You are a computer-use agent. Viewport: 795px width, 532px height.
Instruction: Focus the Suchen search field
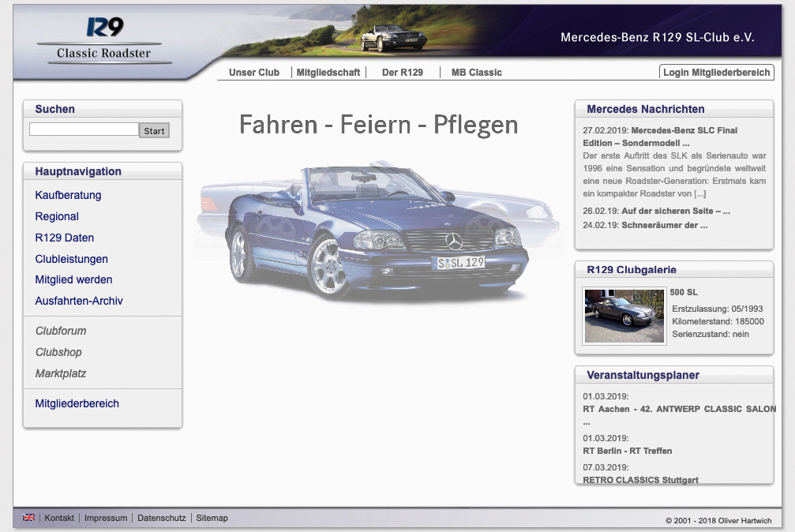coord(84,129)
